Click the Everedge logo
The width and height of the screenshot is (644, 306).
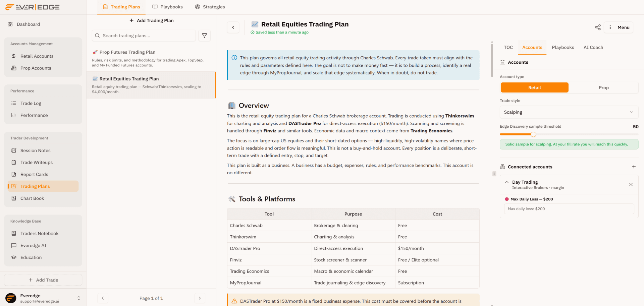(x=33, y=7)
